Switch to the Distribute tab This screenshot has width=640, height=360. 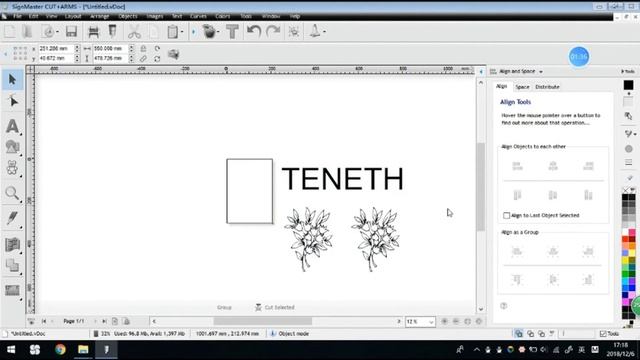tap(547, 87)
